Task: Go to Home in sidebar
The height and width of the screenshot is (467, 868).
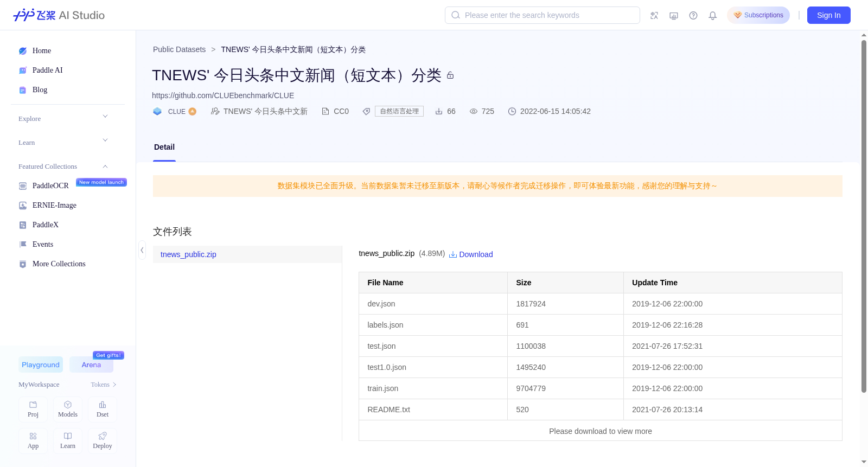Action: click(42, 50)
